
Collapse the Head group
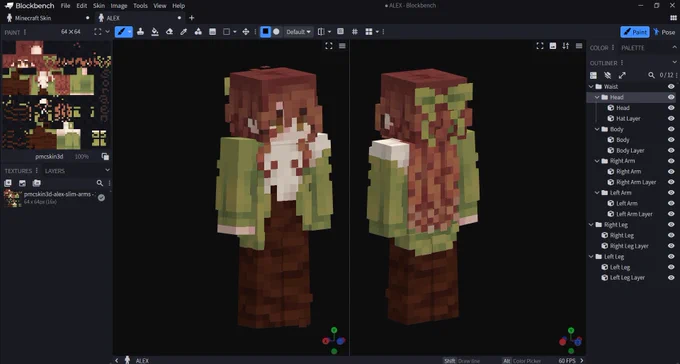tap(598, 97)
